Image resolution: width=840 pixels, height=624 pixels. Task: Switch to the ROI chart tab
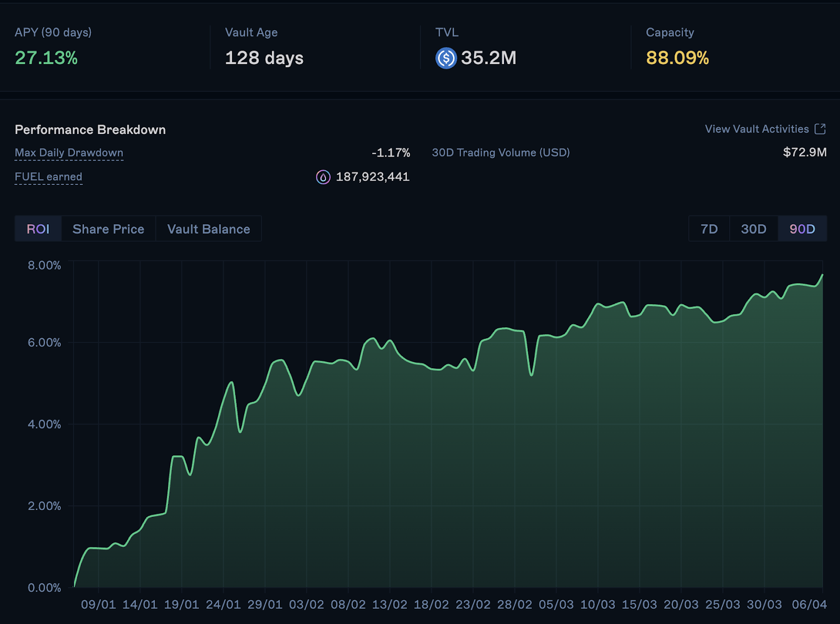tap(38, 229)
